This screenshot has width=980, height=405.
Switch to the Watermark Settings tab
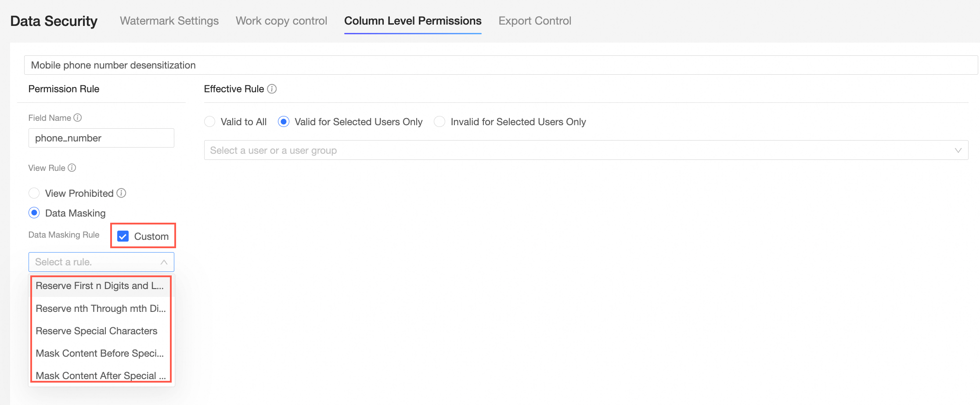point(169,21)
